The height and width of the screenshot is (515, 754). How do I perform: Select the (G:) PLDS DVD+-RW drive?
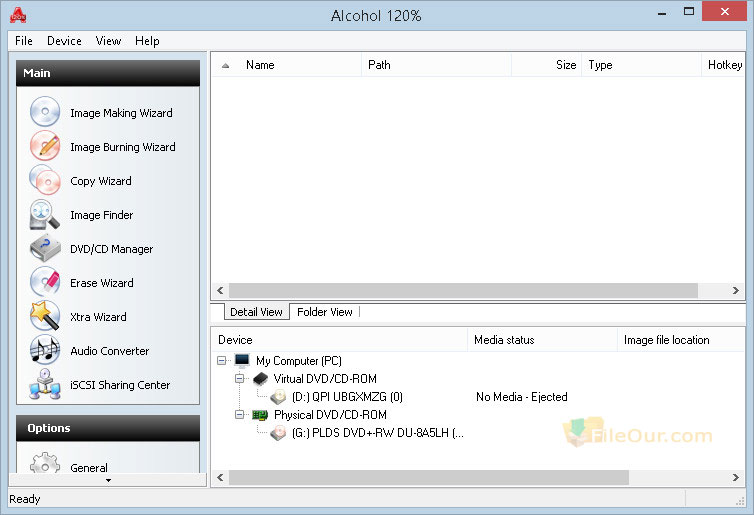click(377, 433)
